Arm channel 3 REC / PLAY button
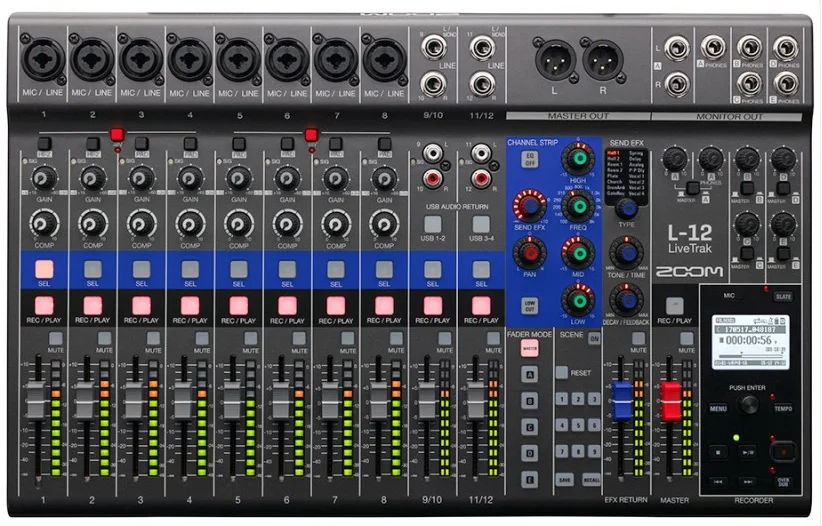Image resolution: width=822 pixels, height=526 pixels. point(142,305)
